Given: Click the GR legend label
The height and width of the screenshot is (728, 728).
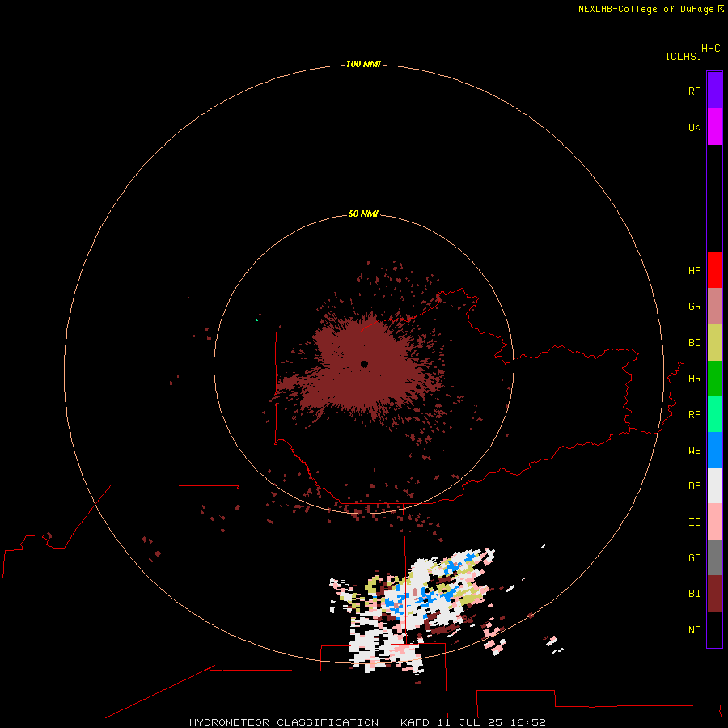Looking at the screenshot, I should tap(694, 307).
